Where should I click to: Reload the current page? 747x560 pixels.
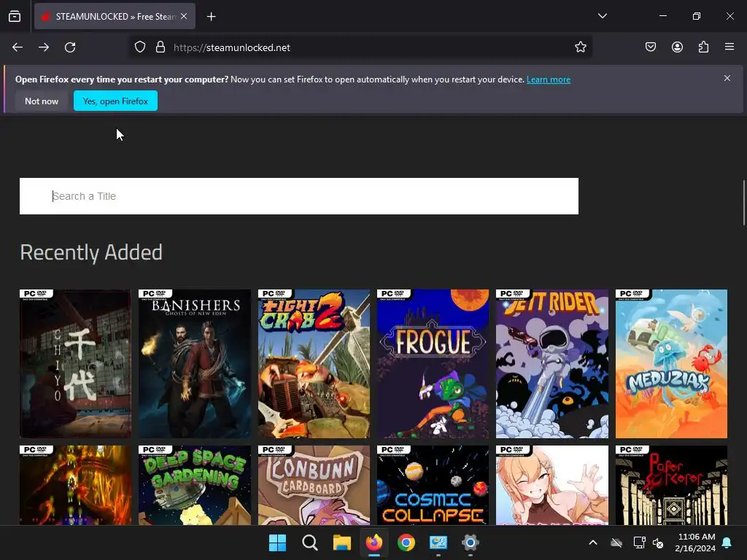pos(70,47)
